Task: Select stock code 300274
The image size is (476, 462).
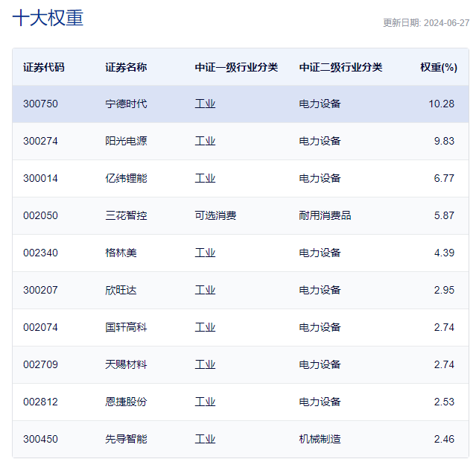Action: (x=40, y=142)
